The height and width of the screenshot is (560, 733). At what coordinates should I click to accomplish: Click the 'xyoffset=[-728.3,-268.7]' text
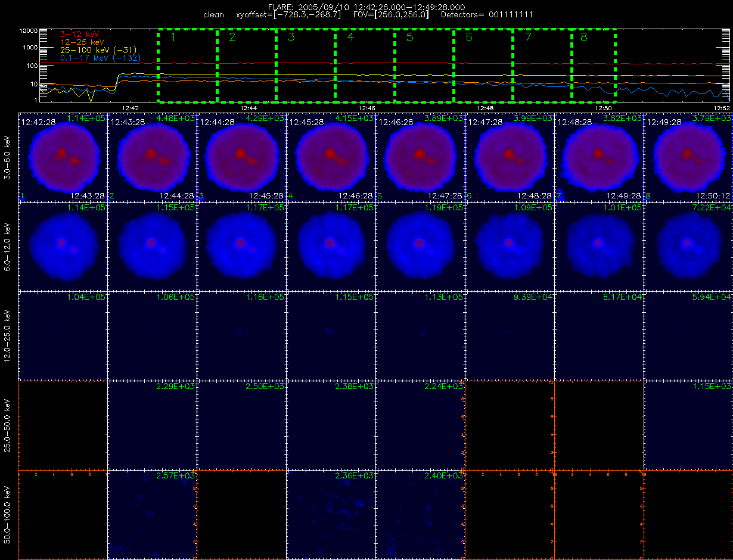(x=289, y=14)
